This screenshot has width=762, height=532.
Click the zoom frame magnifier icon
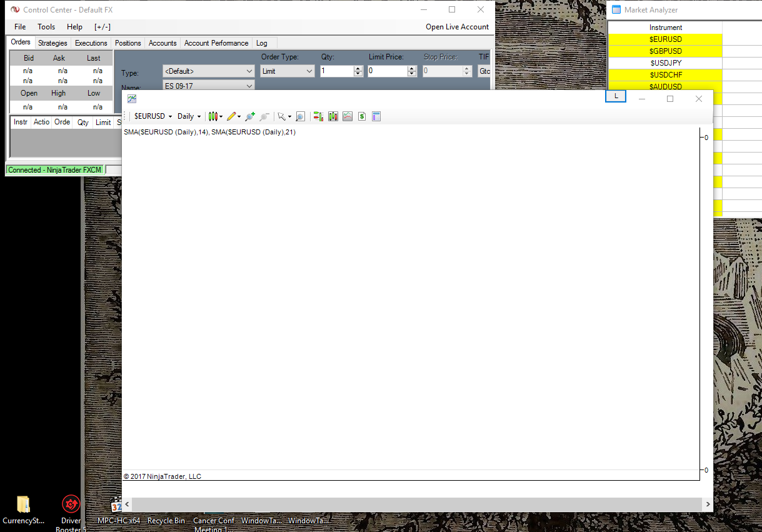coord(300,116)
